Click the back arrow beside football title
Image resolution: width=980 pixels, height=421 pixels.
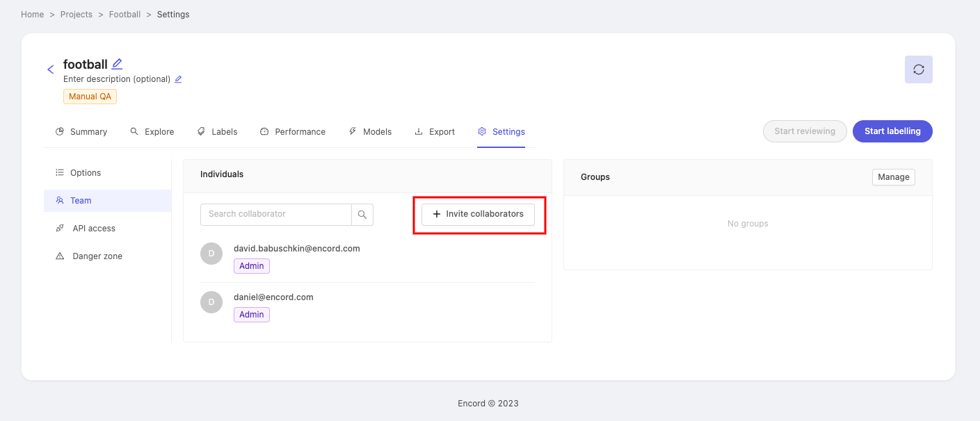point(50,69)
